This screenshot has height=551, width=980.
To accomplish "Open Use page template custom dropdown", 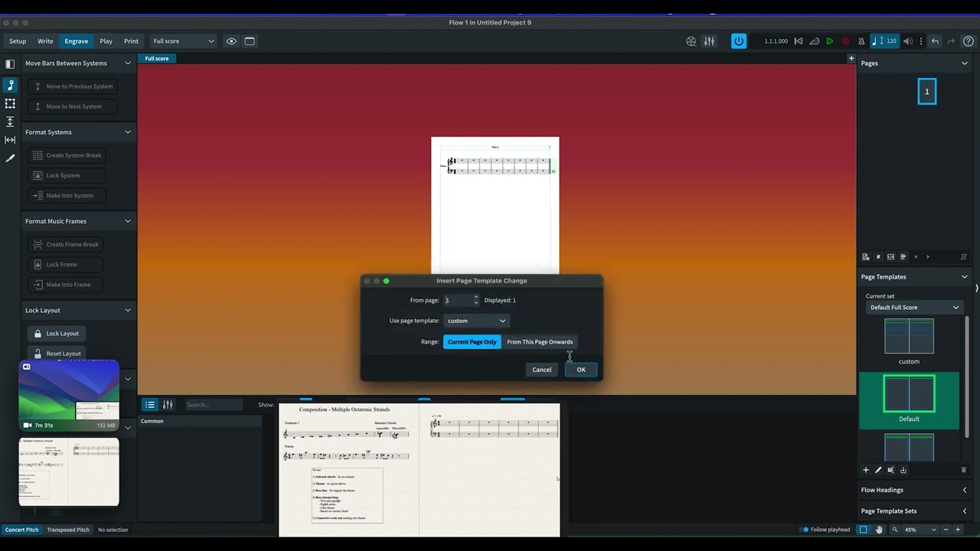I will [x=476, y=321].
